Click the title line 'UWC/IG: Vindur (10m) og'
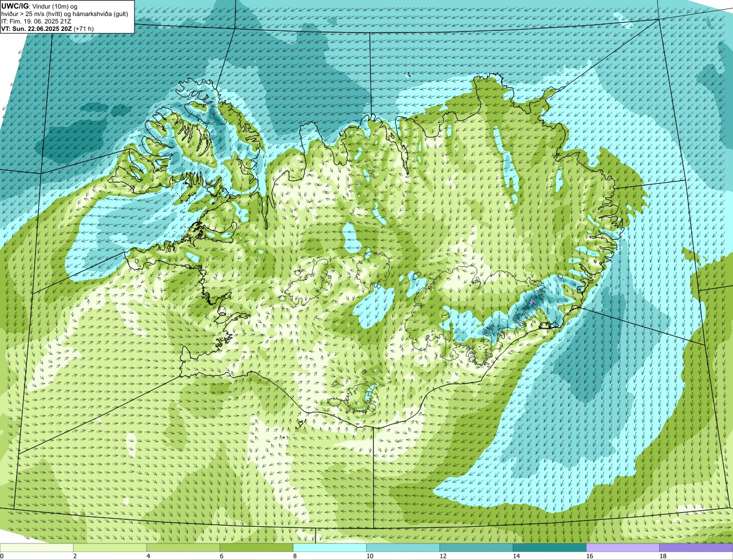 (40, 6)
